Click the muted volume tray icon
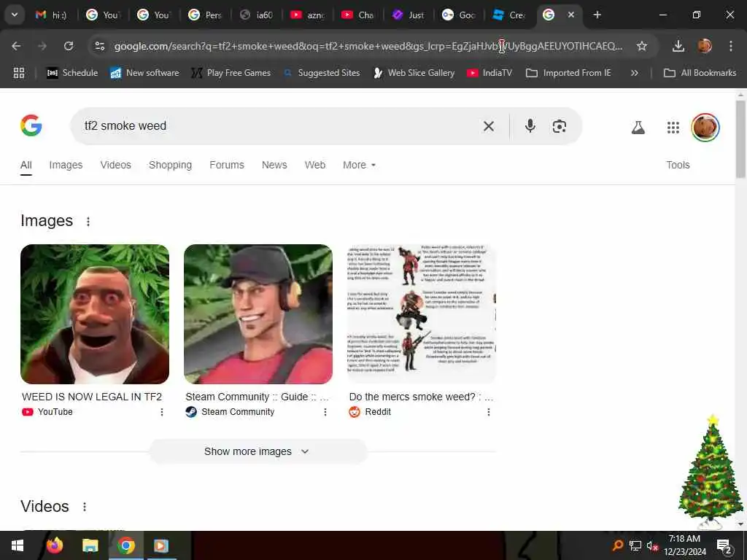747x560 pixels. coord(651,545)
